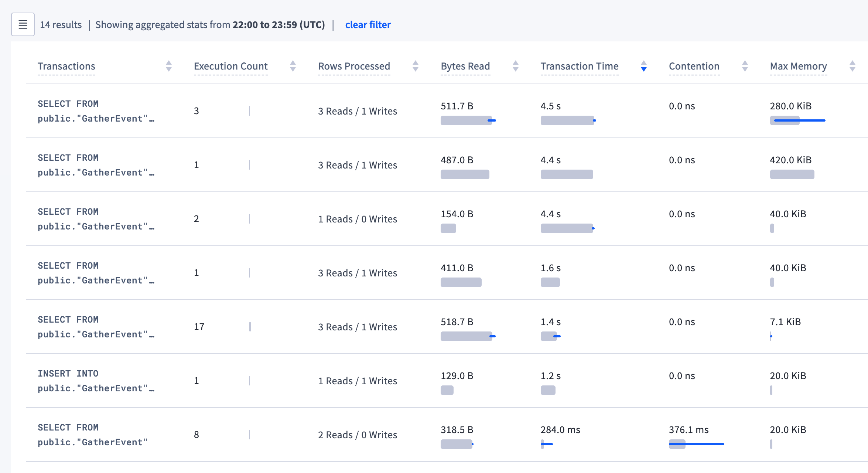Sort by Rows Processed
Viewport: 868px width, 473px height.
point(416,67)
